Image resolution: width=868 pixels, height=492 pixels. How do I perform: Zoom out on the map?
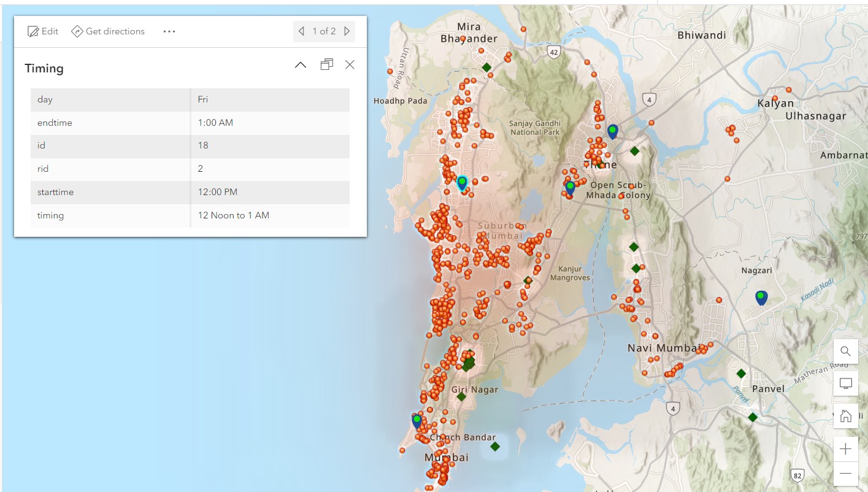[845, 474]
